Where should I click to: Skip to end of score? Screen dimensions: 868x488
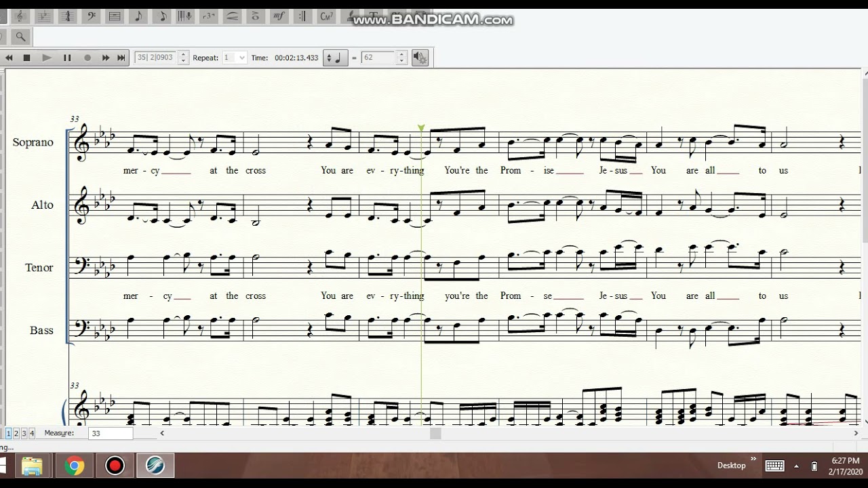tap(121, 58)
